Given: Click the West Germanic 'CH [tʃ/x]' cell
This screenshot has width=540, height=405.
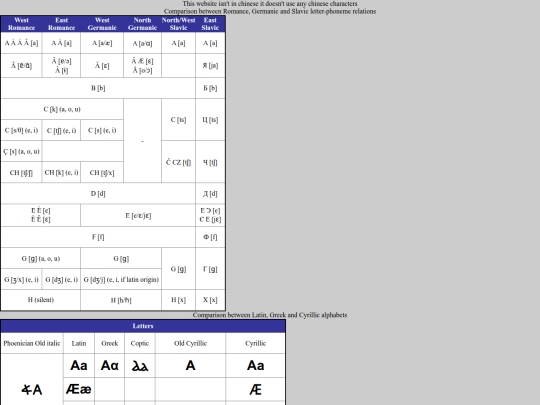Looking at the screenshot, I should click(102, 173).
